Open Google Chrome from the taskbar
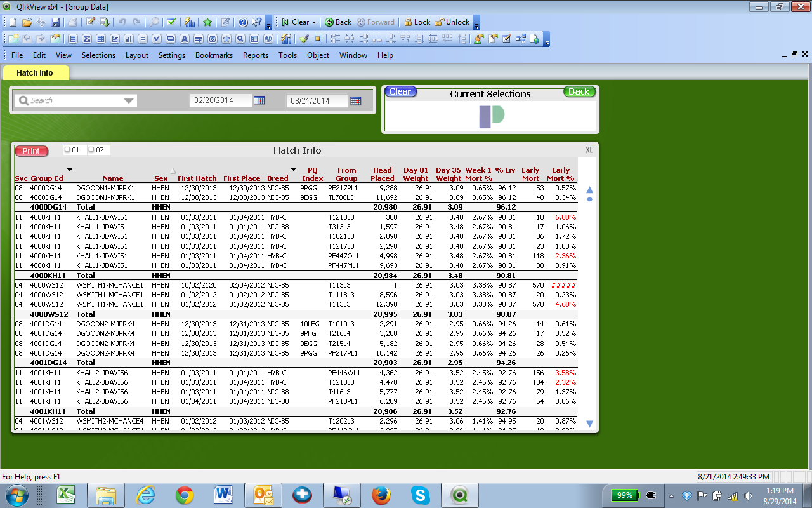The width and height of the screenshot is (812, 508). [185, 494]
